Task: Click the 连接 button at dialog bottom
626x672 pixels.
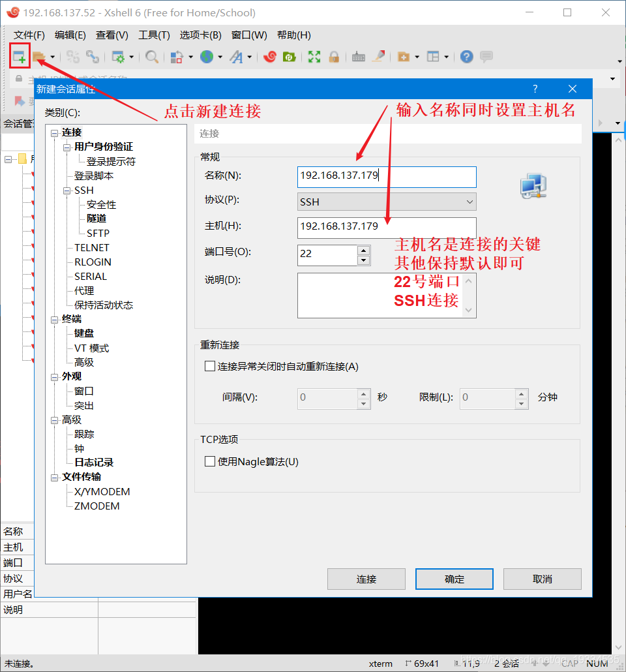Action: click(366, 579)
